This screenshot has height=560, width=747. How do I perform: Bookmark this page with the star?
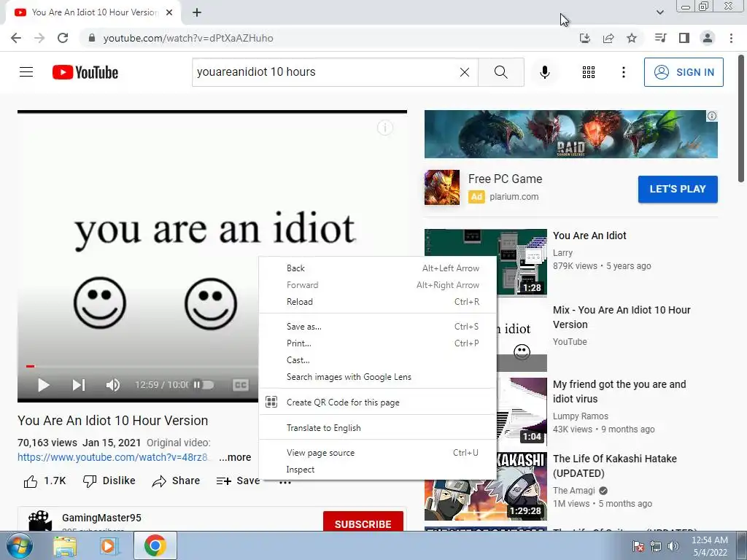coord(632,38)
